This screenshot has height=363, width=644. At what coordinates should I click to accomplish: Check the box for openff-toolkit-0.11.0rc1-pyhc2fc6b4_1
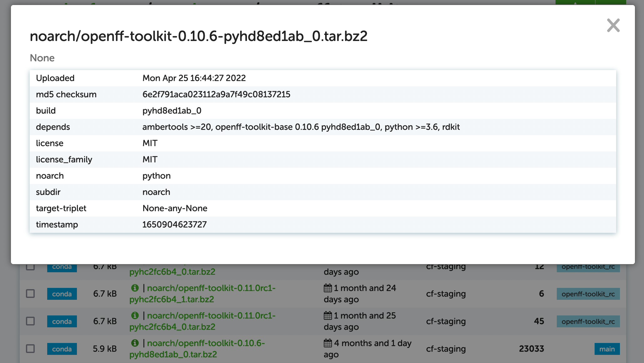click(x=30, y=294)
